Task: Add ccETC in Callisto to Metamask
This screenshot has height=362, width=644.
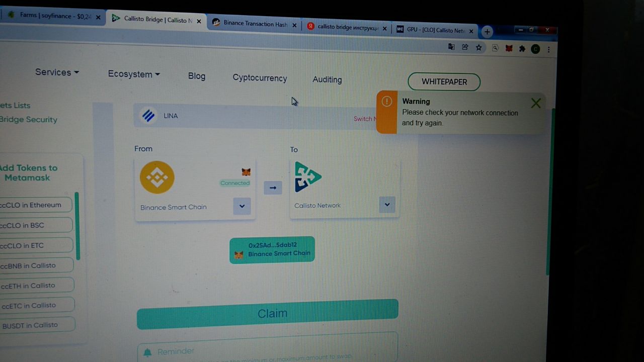Action: 37,305
